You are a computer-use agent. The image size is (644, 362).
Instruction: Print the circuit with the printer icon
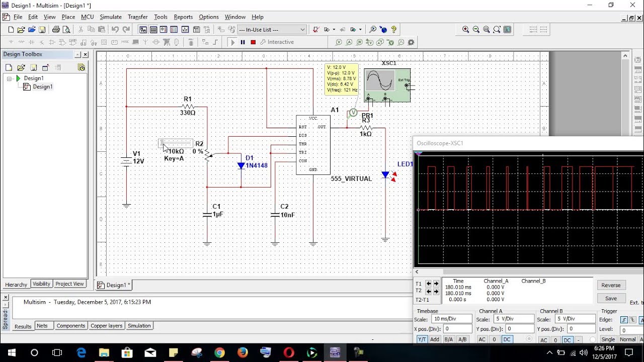[x=56, y=30]
